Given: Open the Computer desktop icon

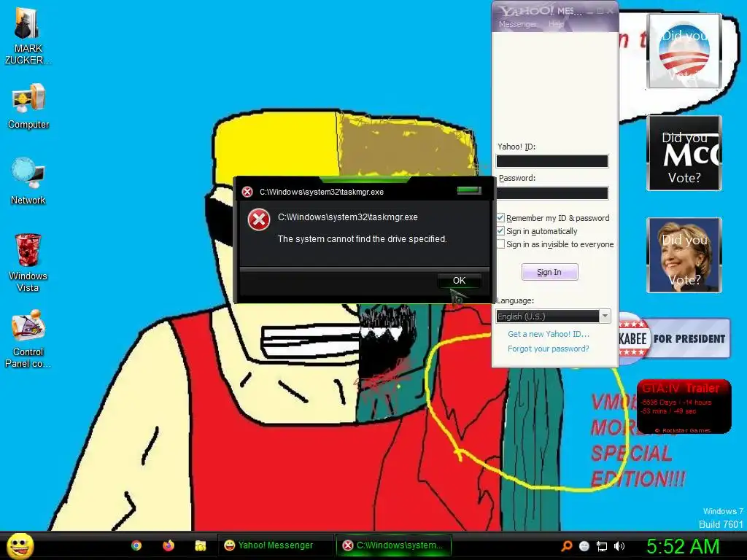Looking at the screenshot, I should (x=28, y=106).
